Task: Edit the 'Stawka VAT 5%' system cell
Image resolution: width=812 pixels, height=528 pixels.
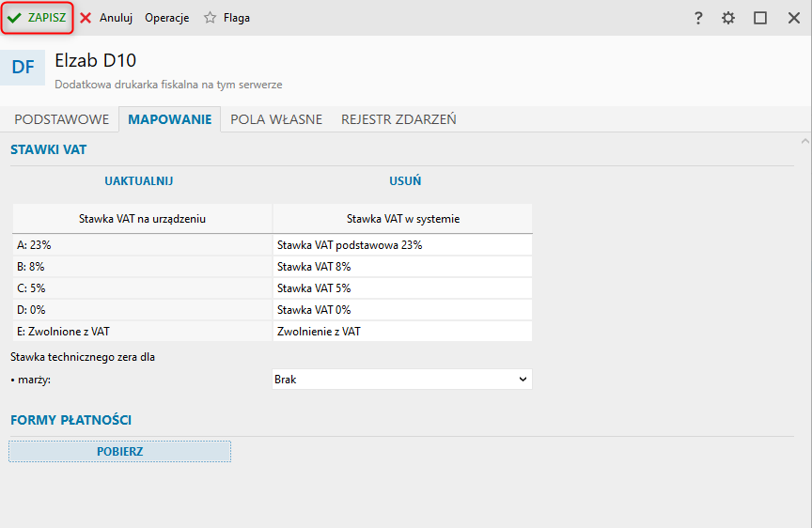Action: (x=402, y=288)
